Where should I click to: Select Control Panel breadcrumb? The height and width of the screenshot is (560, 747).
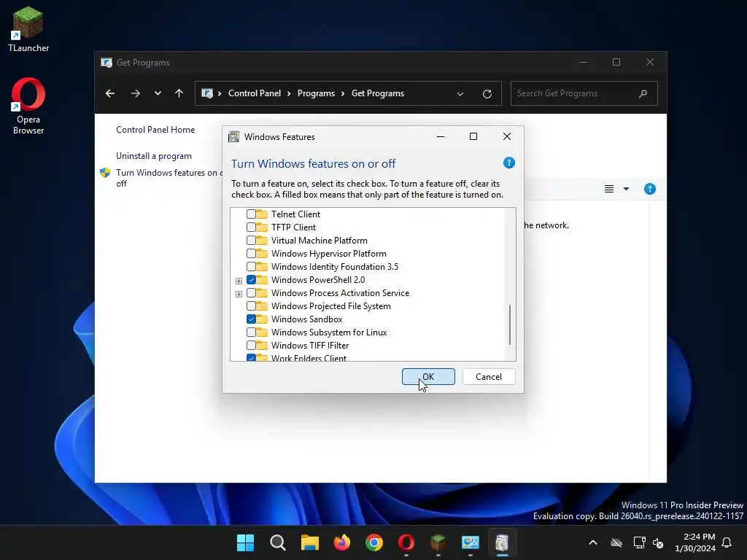[x=255, y=93]
